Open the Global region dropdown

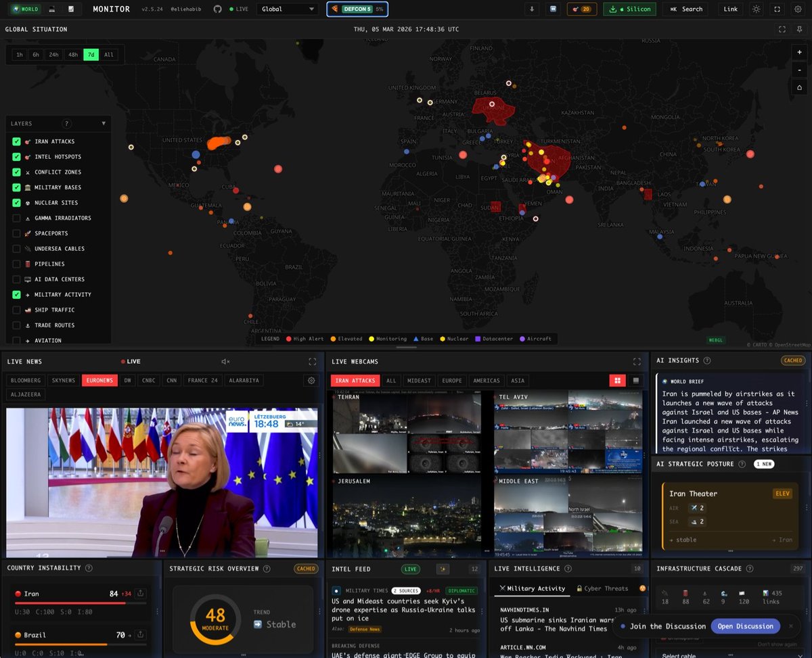(x=288, y=9)
